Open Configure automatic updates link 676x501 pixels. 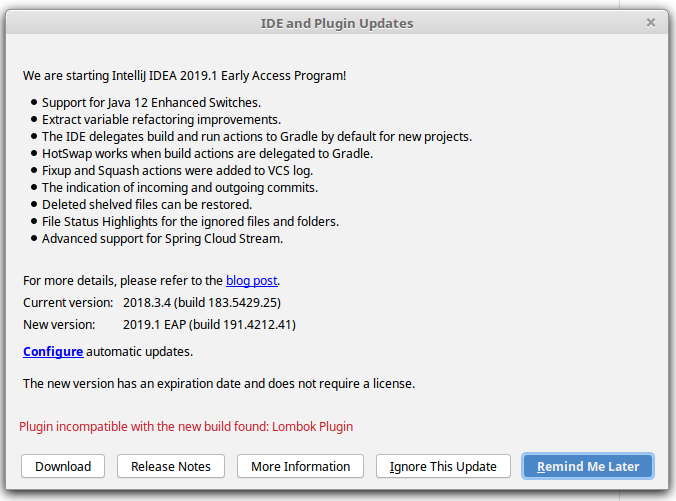53,352
